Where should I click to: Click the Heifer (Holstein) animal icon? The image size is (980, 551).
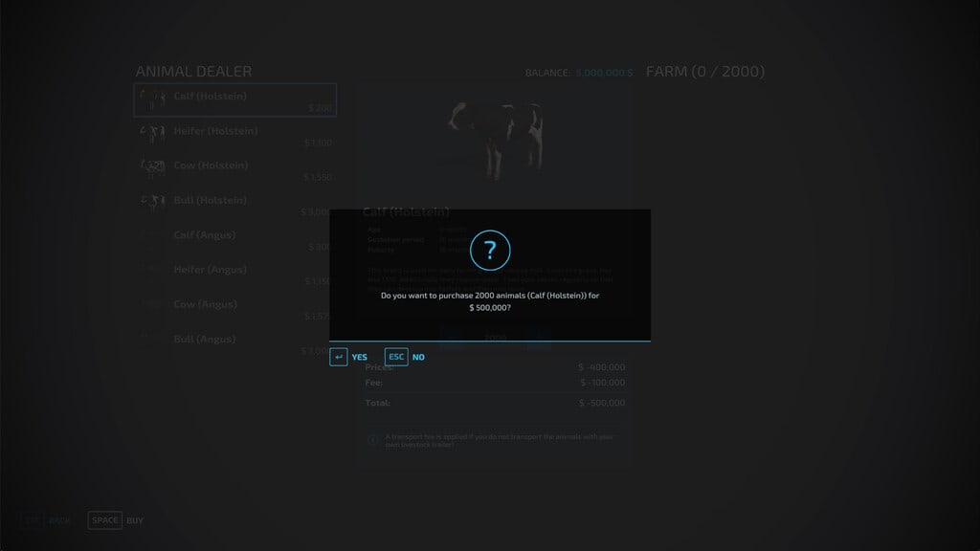pos(153,132)
